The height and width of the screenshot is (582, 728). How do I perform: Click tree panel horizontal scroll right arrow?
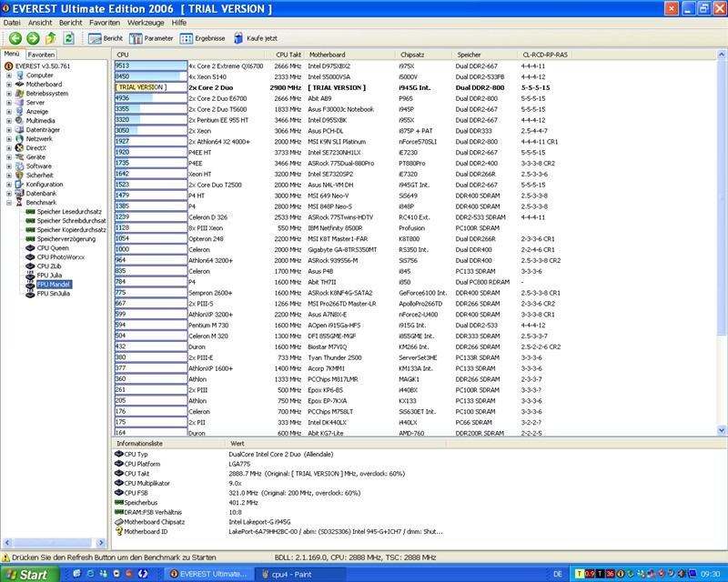pos(101,543)
